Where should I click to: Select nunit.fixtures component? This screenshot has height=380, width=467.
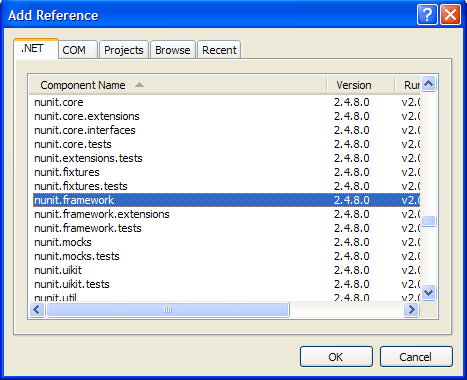(67, 172)
